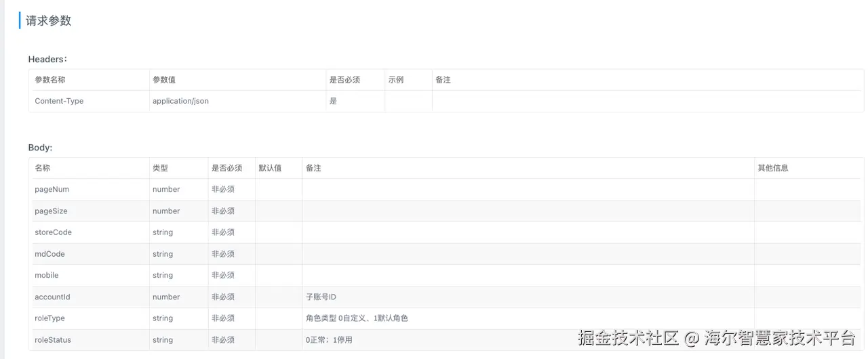The width and height of the screenshot is (868, 359).
Task: Click string type in roleType row
Action: 163,318
